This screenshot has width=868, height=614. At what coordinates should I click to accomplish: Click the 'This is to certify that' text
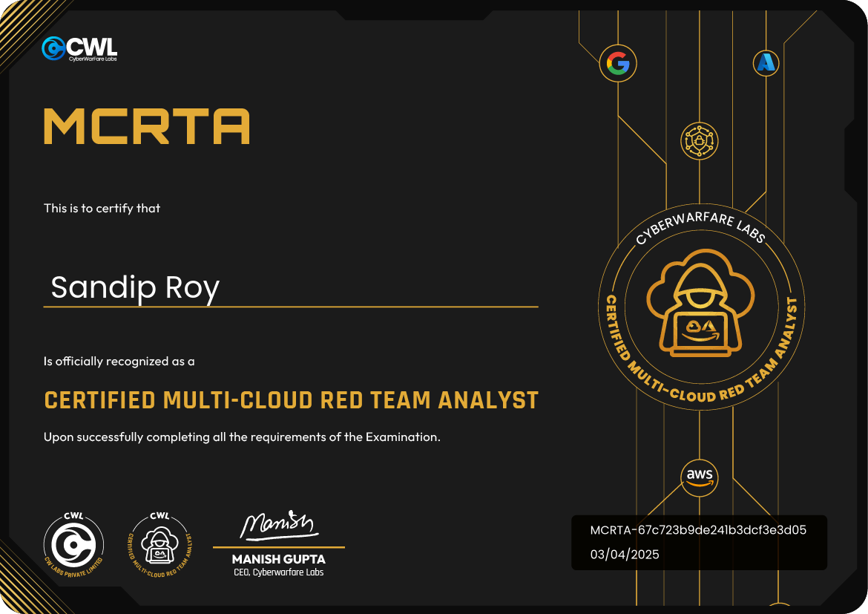(x=102, y=208)
